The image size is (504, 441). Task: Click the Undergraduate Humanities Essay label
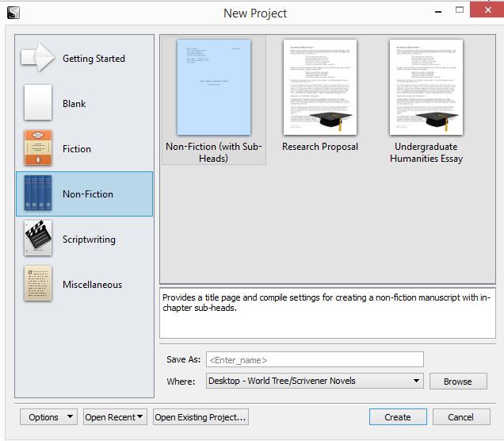[426, 152]
